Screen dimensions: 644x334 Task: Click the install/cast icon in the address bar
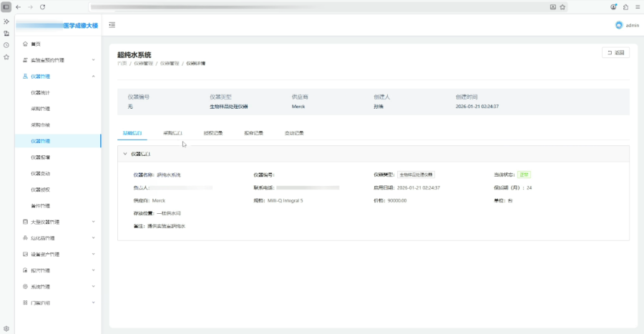553,7
